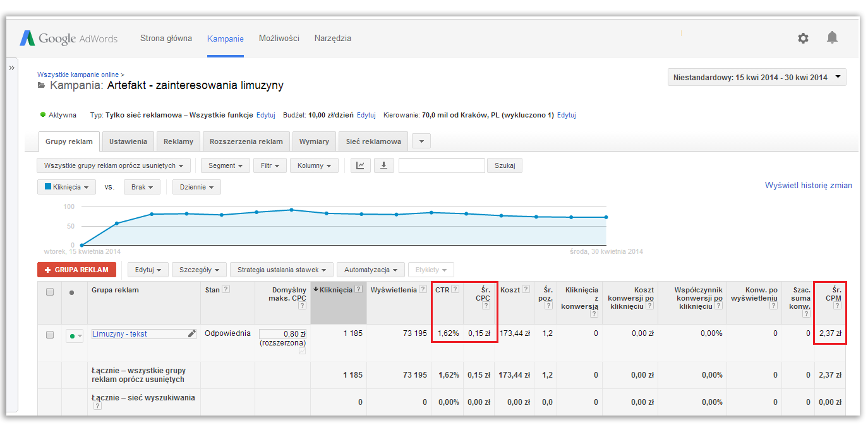Switch to the Rozszerzenia reklam tab

click(246, 141)
